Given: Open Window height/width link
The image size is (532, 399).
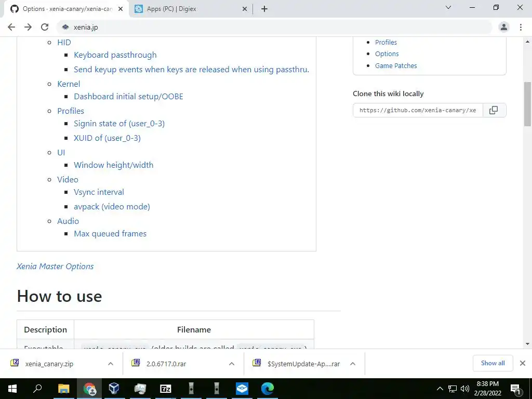Looking at the screenshot, I should (113, 165).
